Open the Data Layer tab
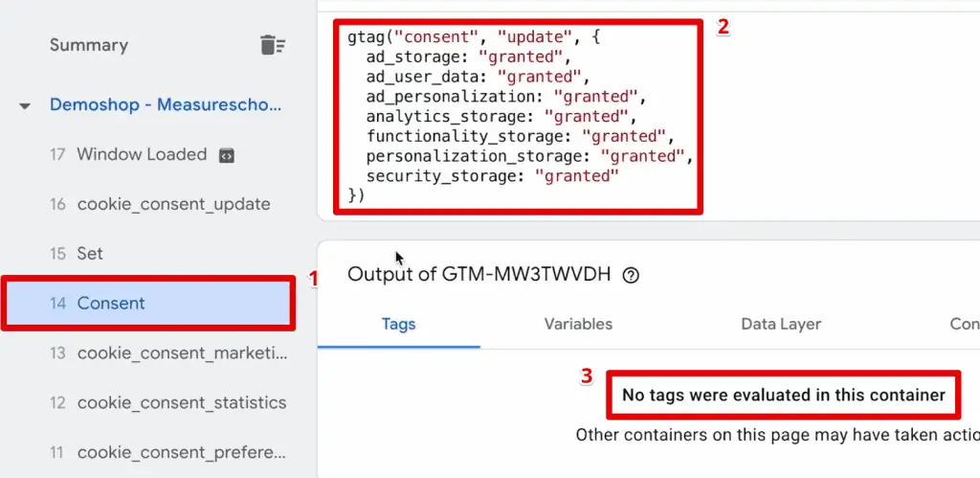The image size is (980, 478). tap(781, 324)
